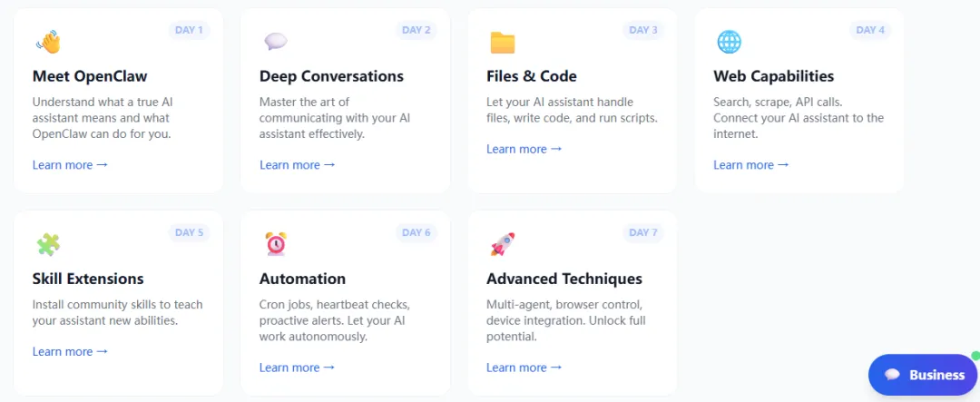This screenshot has height=402, width=980.
Task: Click the globe icon on Web Capabilities
Action: [x=729, y=43]
